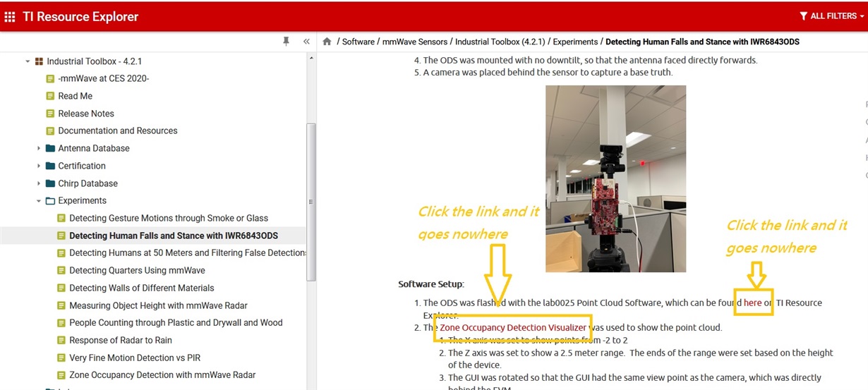Click the Software Setup: heading
Image resolution: width=868 pixels, height=390 pixels.
431,284
